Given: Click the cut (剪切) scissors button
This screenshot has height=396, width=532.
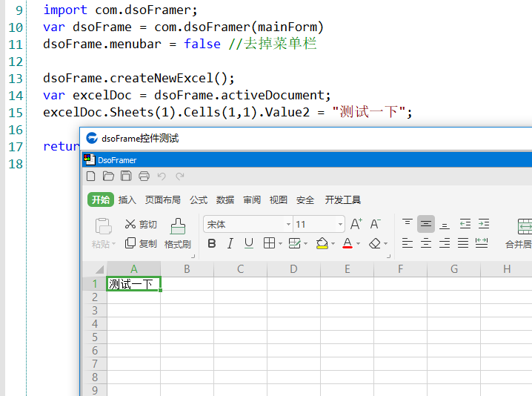Looking at the screenshot, I should (x=140, y=224).
